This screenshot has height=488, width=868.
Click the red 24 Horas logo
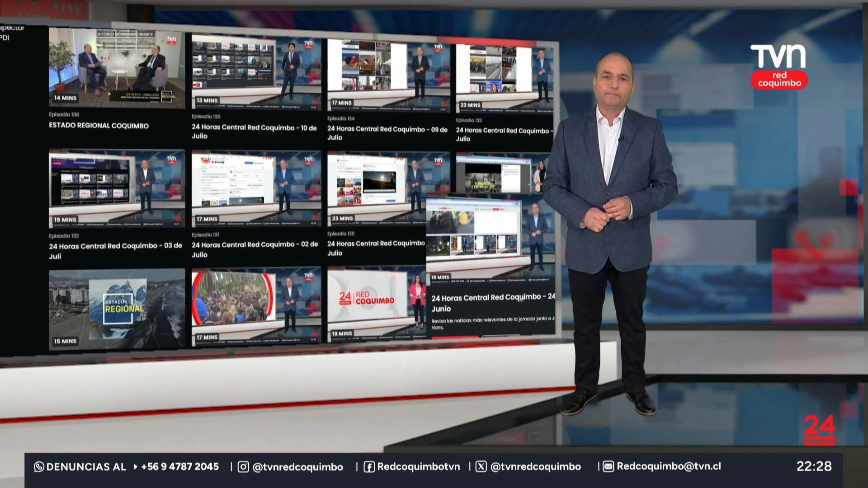[x=820, y=430]
